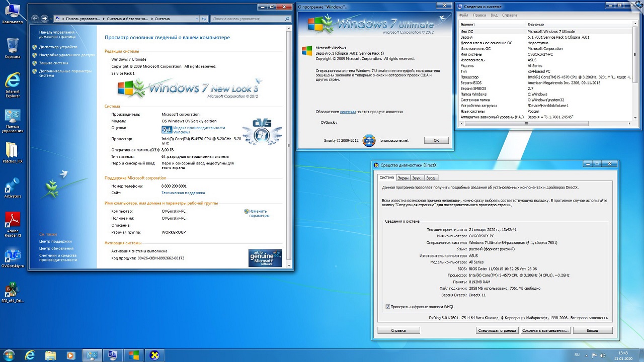Uncheck "Проверить цифровые подписи WHQL" checkbox
Viewport: 644px width, 362px height.
(387, 307)
